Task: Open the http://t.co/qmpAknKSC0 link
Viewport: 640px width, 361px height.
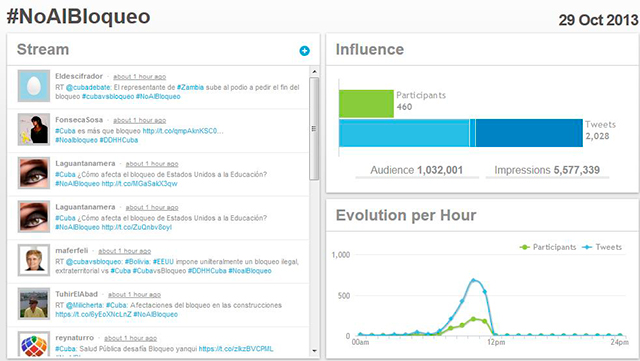Action: pyautogui.click(x=182, y=131)
